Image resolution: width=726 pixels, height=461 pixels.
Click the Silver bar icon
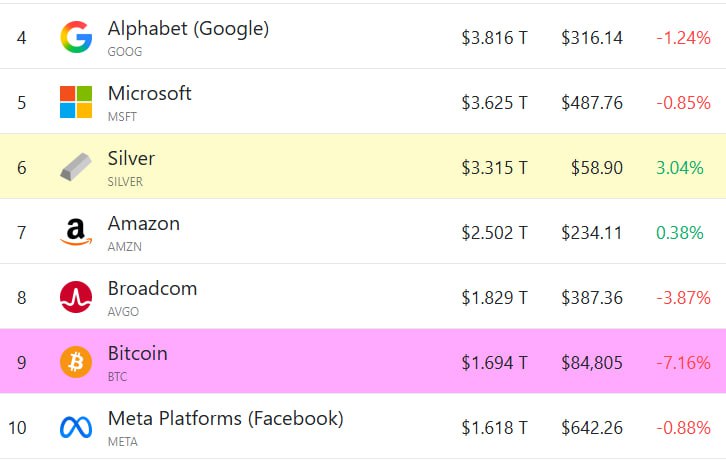click(76, 167)
